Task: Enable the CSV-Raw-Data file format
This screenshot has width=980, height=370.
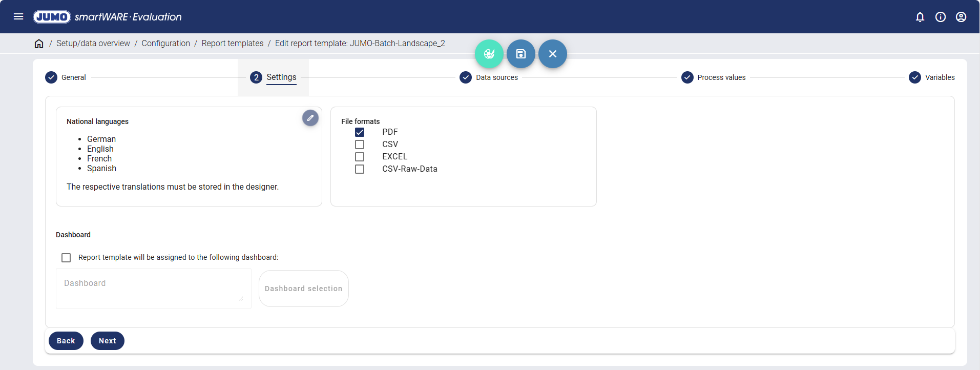Action: coord(360,169)
